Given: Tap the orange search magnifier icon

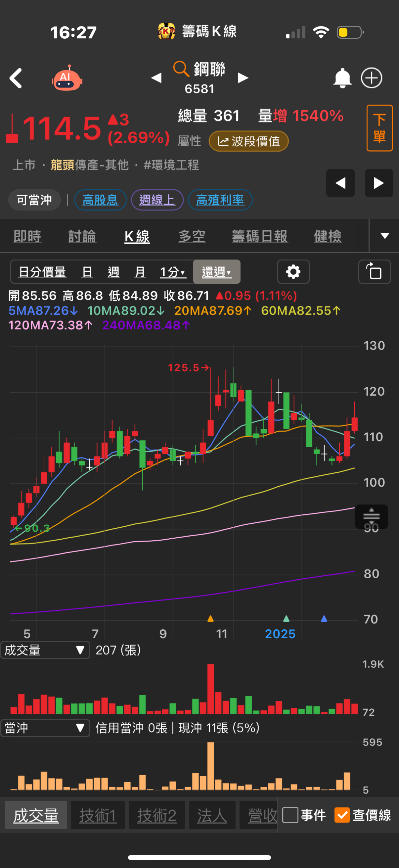Looking at the screenshot, I should 181,69.
